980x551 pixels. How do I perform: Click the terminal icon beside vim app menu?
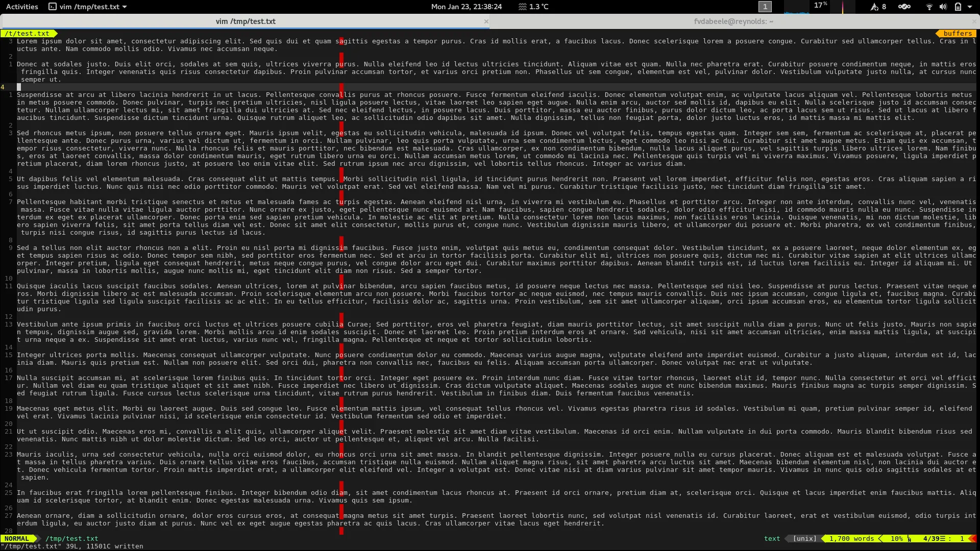tap(52, 7)
